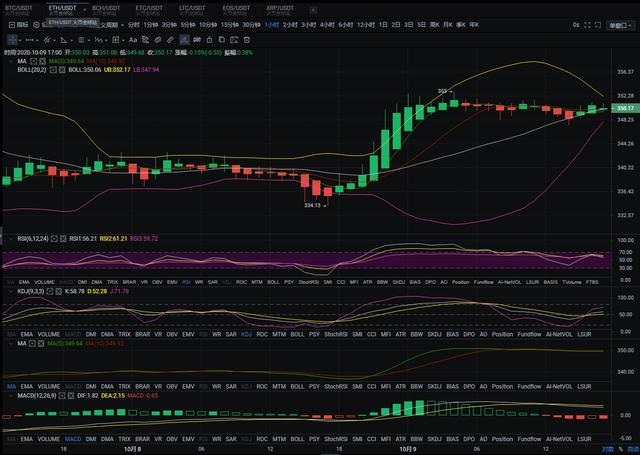Open the custom period dropdown arrow
640x455 pixels.
pyautogui.click(x=122, y=25)
